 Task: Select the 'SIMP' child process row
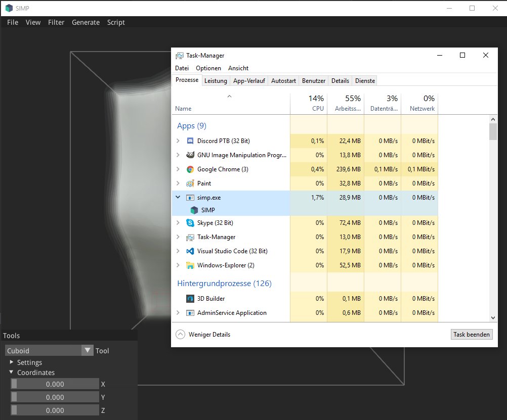[305, 210]
